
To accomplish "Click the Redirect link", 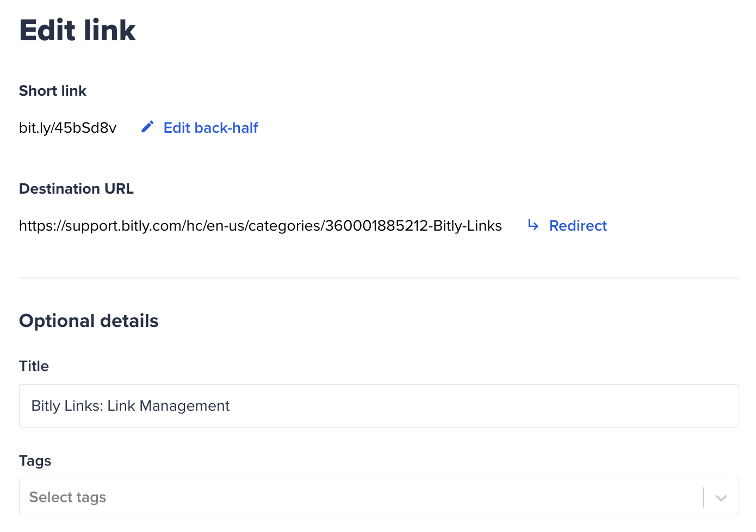I will [578, 225].
